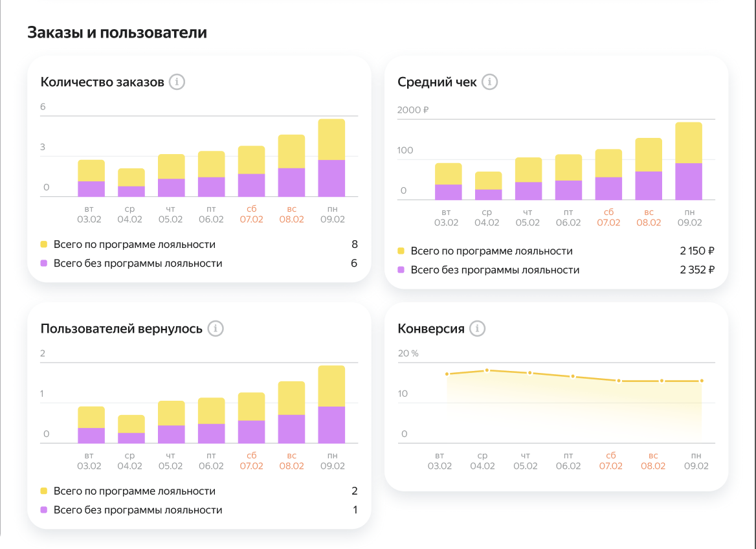Select purple legend swatch in Средний чек card
This screenshot has height=549, width=756.
pyautogui.click(x=401, y=270)
